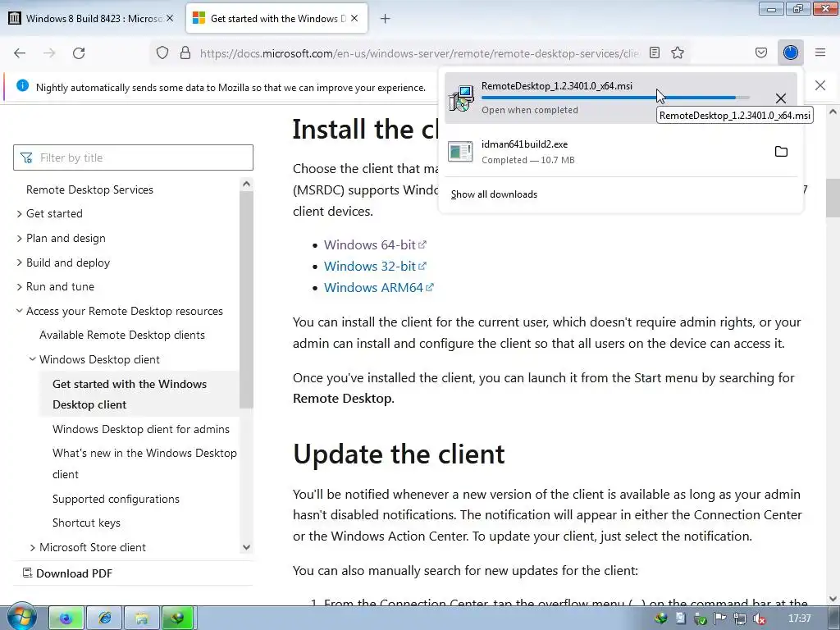Open Supported configurations page

(116, 500)
